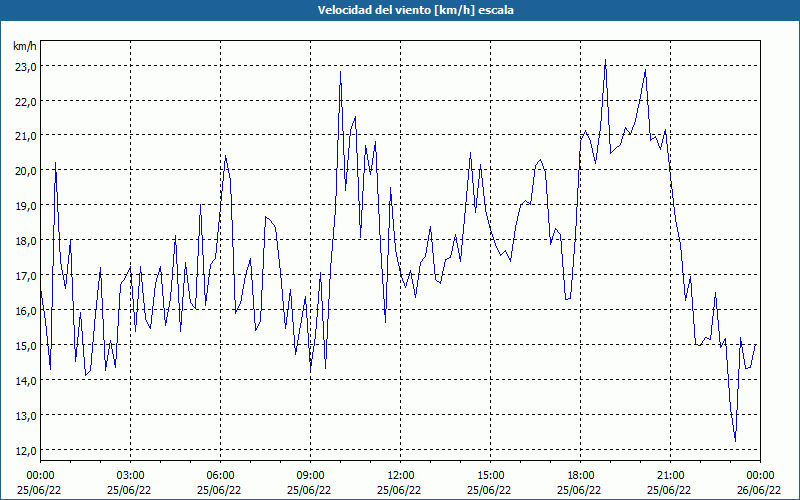Click the 09:00 time axis label
Screen dimensions: 800x500
click(310, 476)
